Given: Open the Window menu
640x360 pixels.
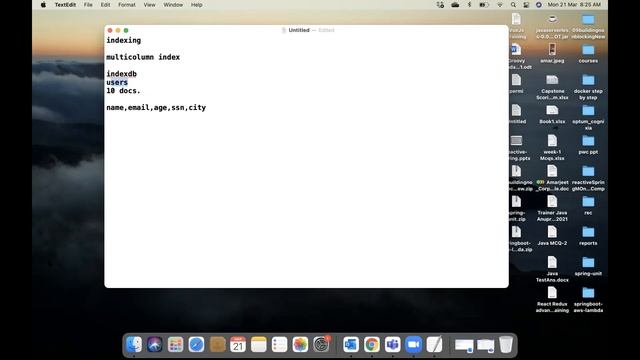Looking at the screenshot, I should click(173, 5).
